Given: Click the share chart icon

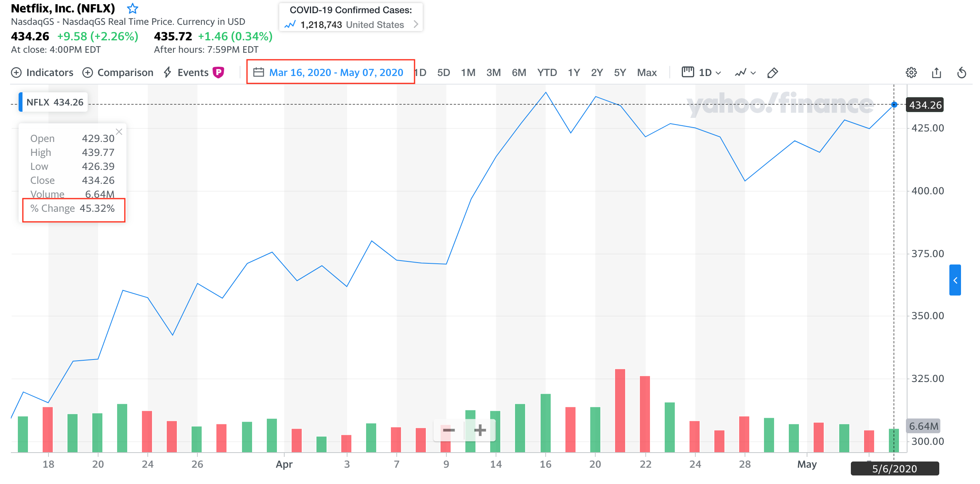Looking at the screenshot, I should point(936,73).
